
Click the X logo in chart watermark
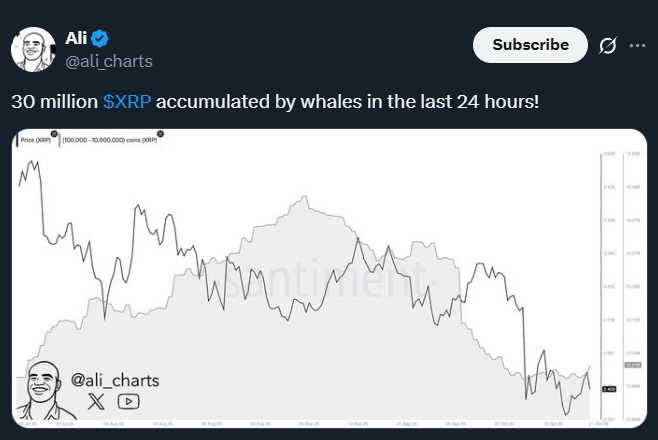coord(95,401)
